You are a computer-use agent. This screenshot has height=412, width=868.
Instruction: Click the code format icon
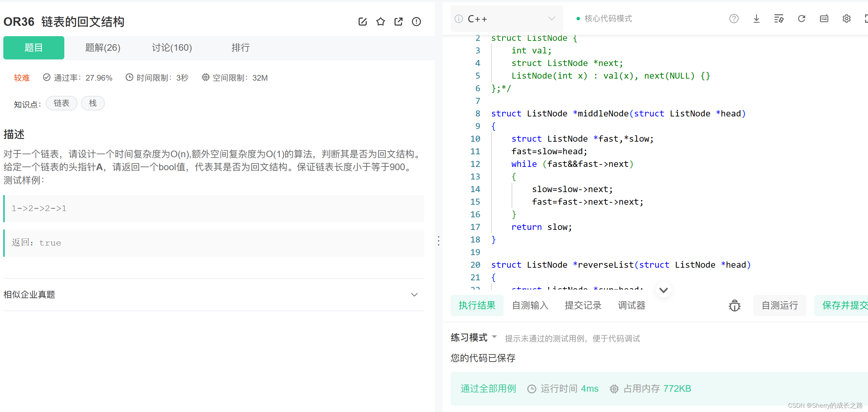click(x=779, y=19)
